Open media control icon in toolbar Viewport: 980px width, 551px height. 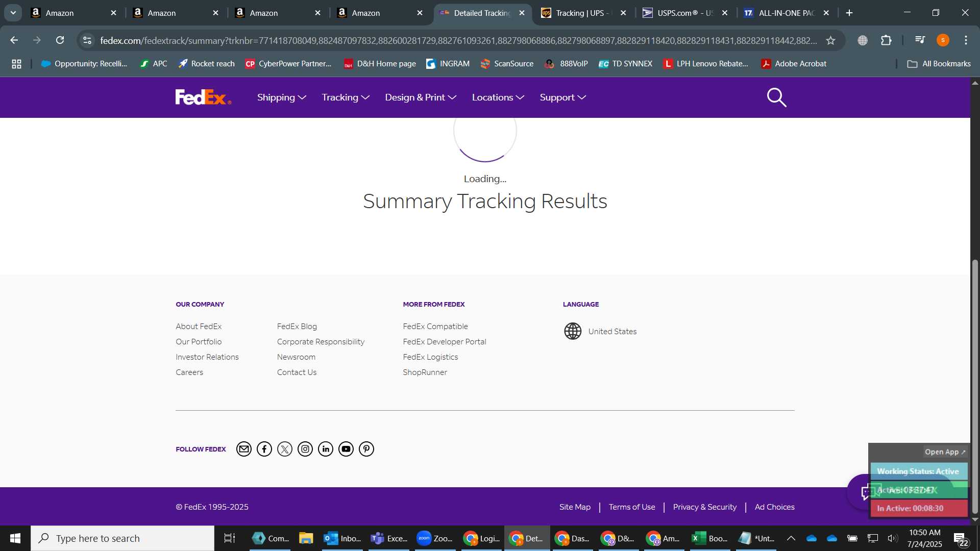920,40
